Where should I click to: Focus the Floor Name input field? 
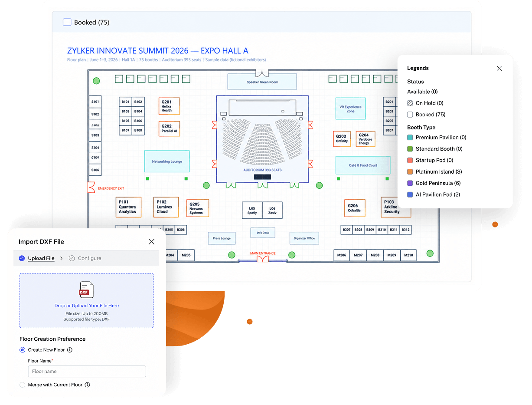pos(87,372)
